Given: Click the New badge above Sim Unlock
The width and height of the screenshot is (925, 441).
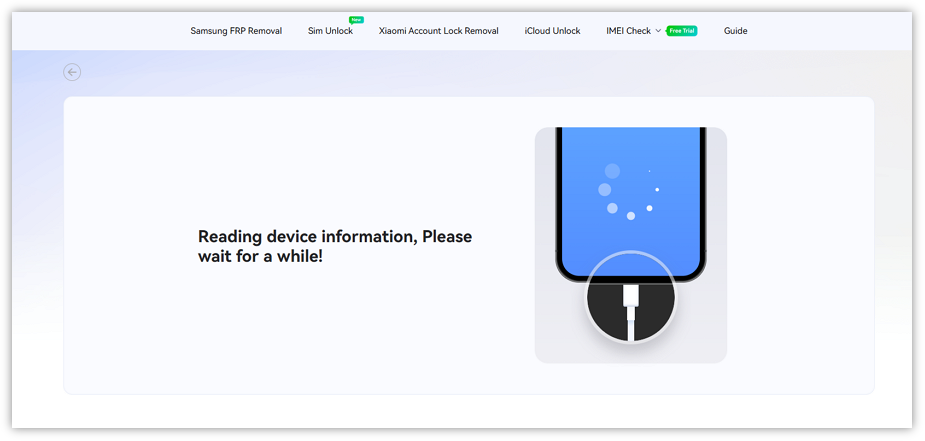Looking at the screenshot, I should (356, 19).
